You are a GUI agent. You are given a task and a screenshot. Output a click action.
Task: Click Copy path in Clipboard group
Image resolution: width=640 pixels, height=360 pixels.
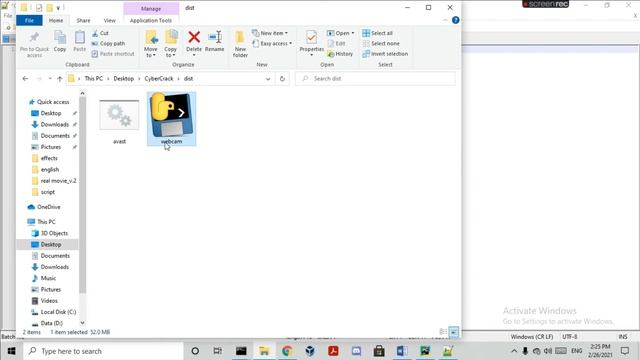108,43
